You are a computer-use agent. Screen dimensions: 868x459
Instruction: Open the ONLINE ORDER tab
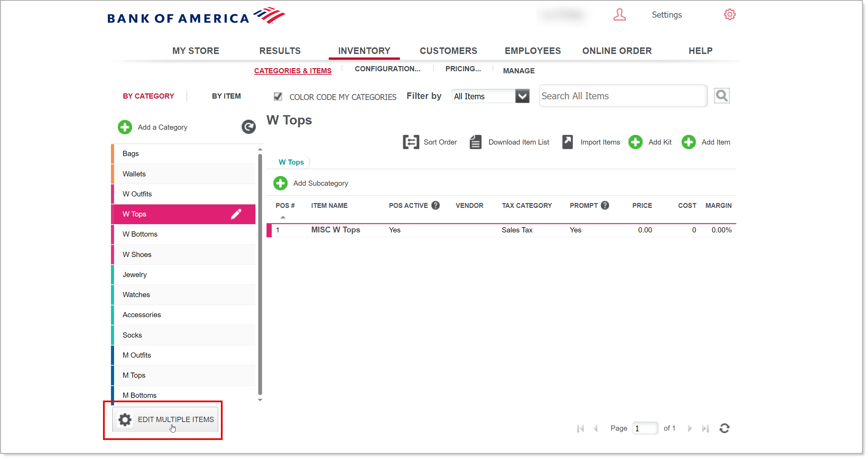coord(617,51)
